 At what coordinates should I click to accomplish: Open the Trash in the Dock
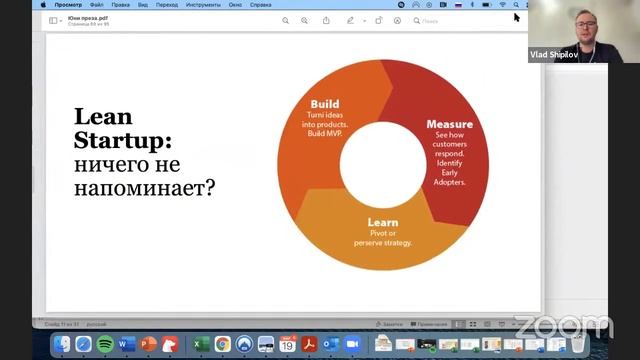point(578,344)
